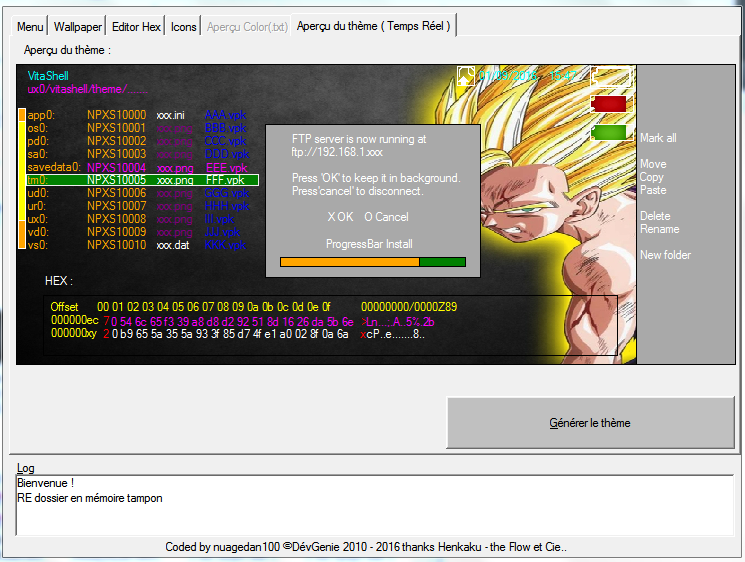The image size is (745, 562).
Task: Select the Aperçu du thème (Temps Réel) tab
Action: click(x=373, y=26)
